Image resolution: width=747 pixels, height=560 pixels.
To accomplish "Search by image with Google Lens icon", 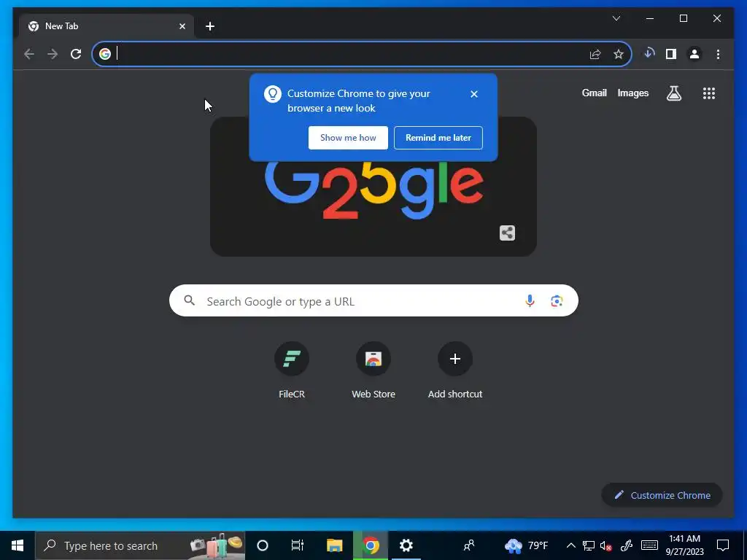I will (557, 301).
